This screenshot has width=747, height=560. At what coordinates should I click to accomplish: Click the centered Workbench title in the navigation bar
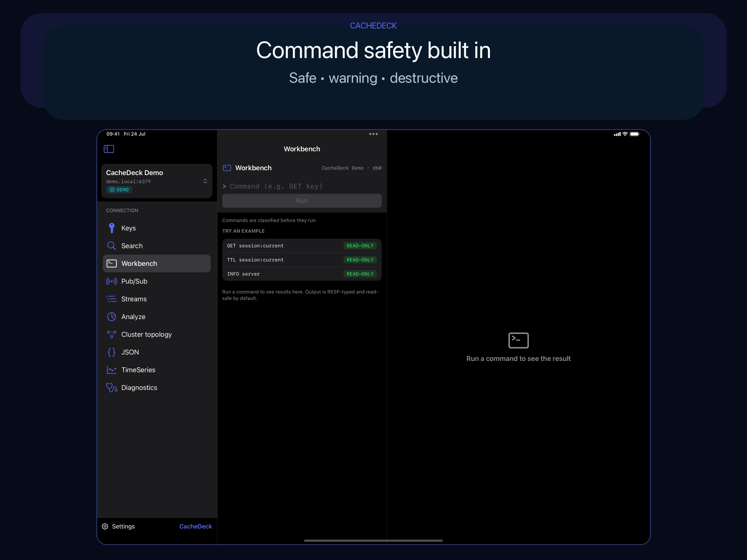(302, 149)
